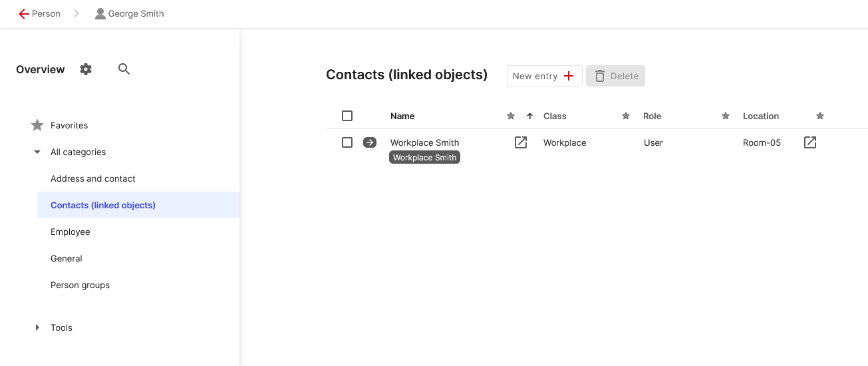Click the Delete button
The width and height of the screenshot is (868, 366).
point(615,76)
